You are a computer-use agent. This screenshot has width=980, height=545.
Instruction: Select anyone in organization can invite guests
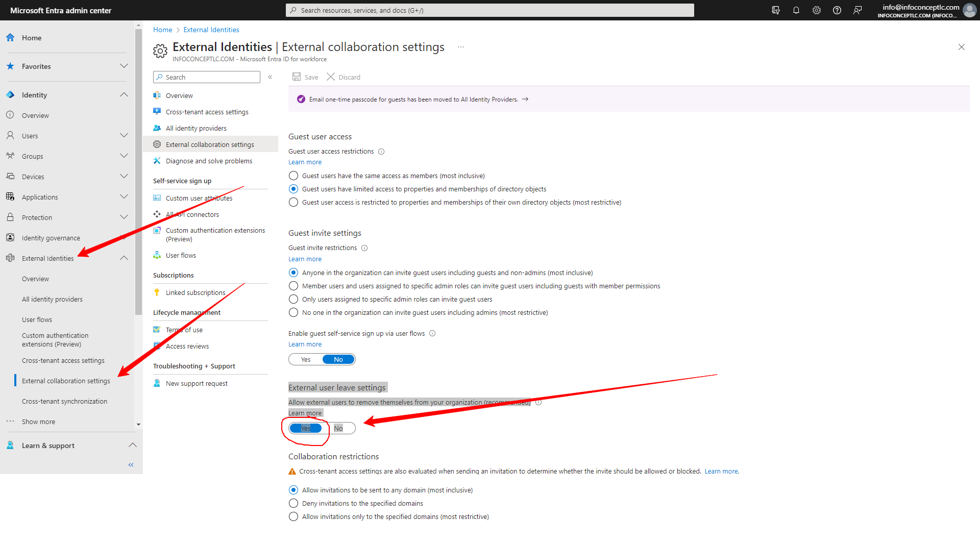293,272
